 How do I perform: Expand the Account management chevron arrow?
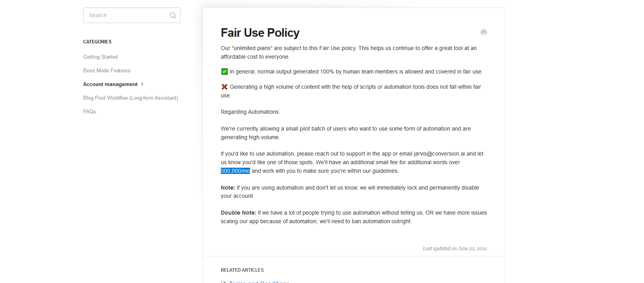[x=142, y=84]
